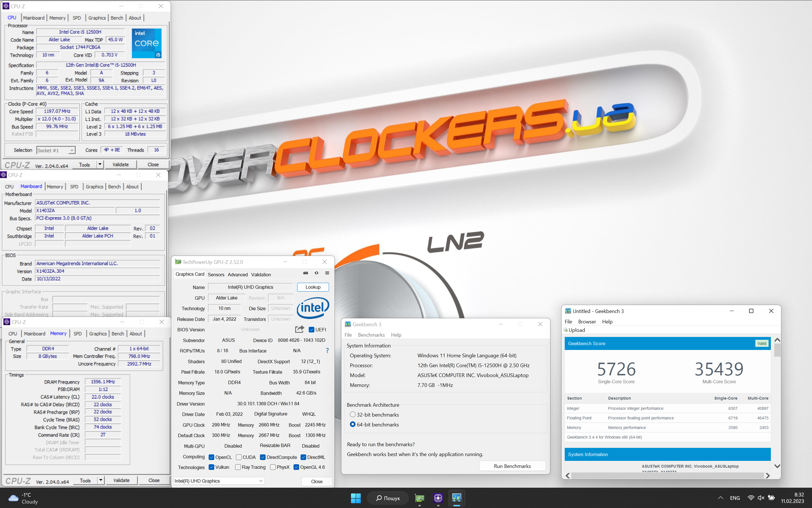Open the Windows Start menu

coord(356,498)
